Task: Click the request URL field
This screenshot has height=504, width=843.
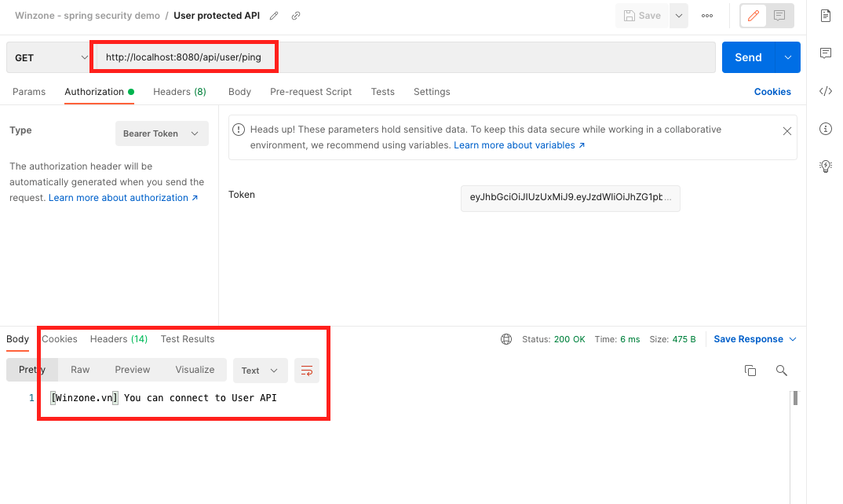Action: tap(403, 57)
